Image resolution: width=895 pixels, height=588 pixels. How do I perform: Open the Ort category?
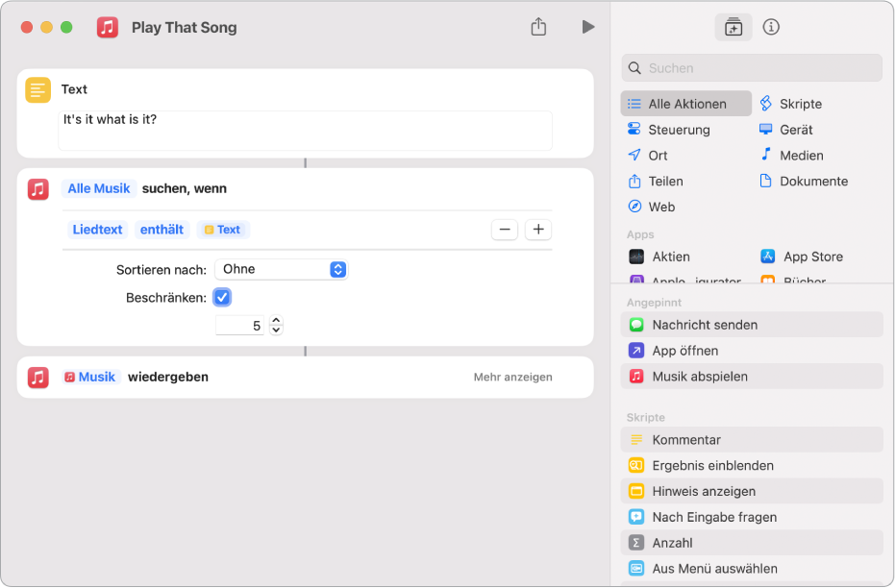coord(647,155)
